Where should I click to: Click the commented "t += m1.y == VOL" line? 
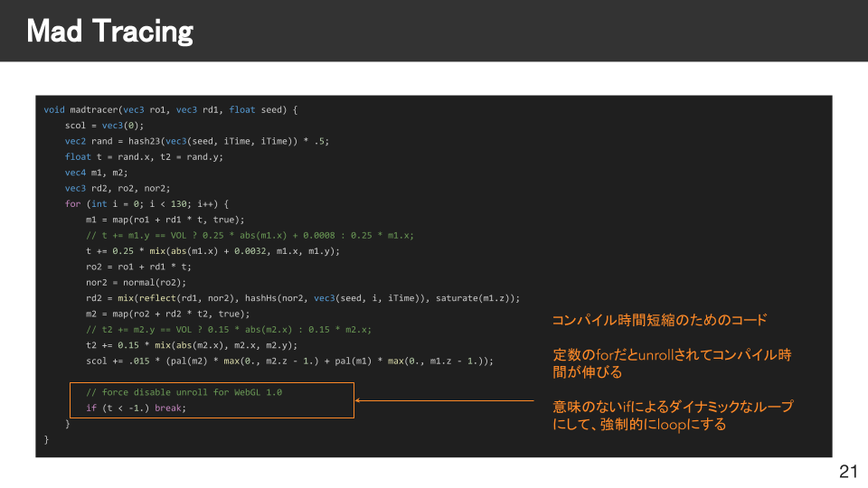click(250, 235)
